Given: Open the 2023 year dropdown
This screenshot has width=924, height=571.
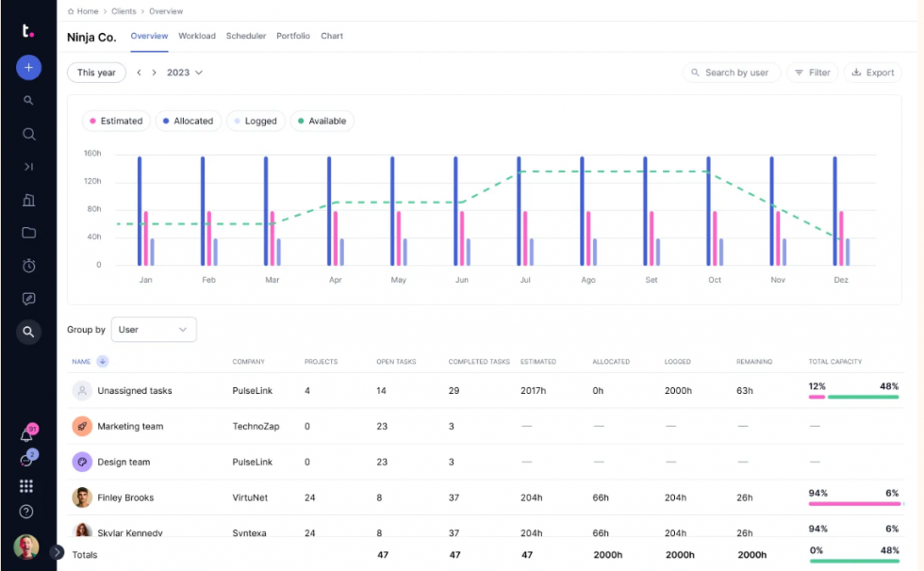Looking at the screenshot, I should [183, 72].
